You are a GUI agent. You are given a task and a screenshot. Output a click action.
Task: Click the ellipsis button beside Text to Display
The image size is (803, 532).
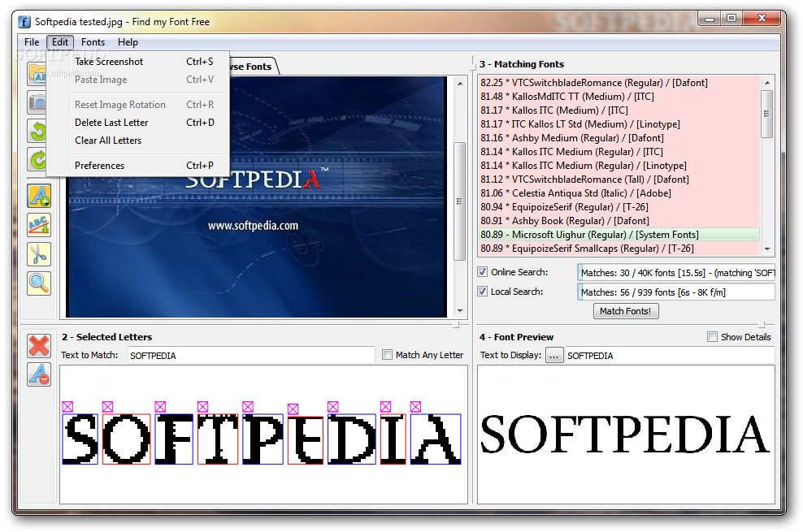[554, 355]
